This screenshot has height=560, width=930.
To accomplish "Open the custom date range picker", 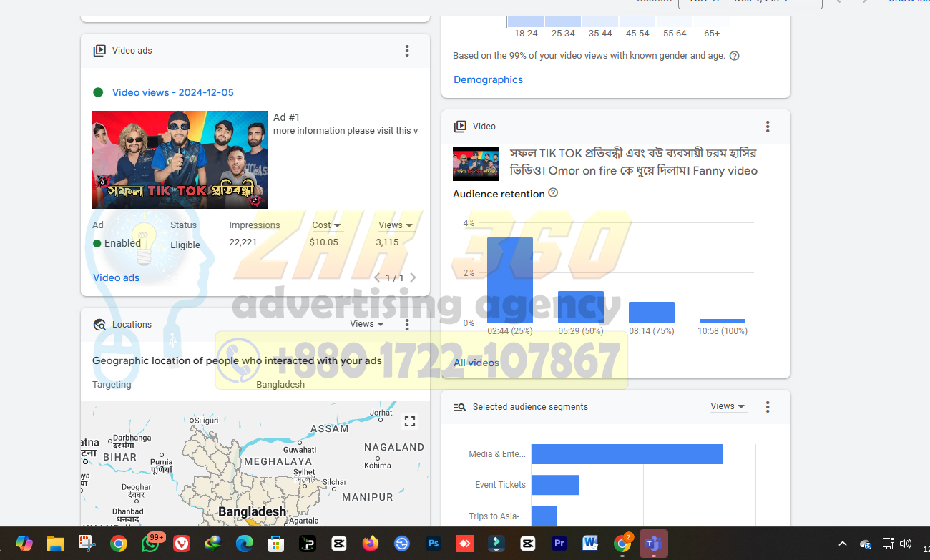I will (x=750, y=4).
